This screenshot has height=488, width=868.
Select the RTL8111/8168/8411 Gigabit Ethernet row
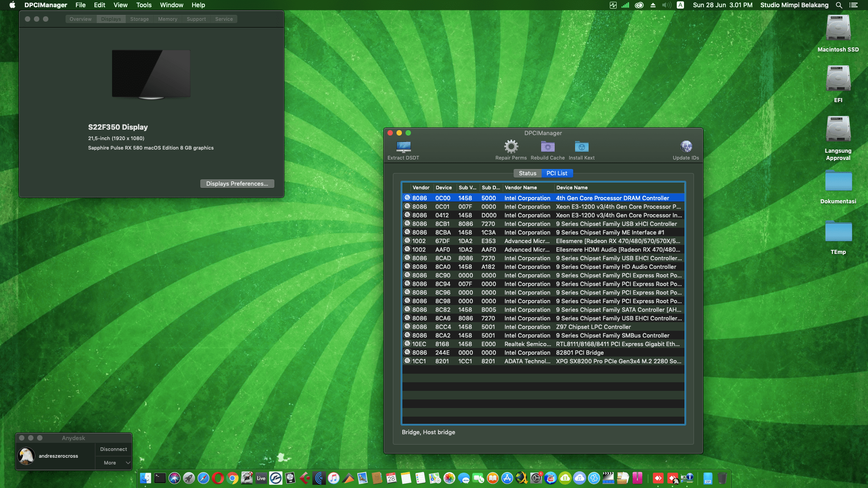(543, 344)
